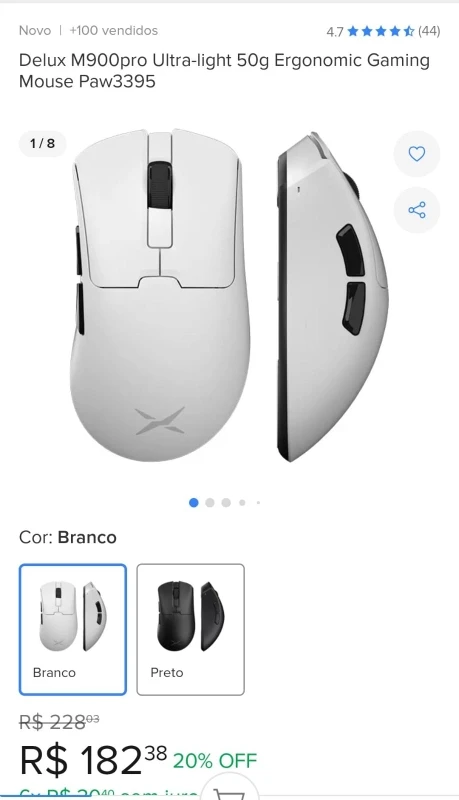Open the side-view white mouse photo
459x800 pixels.
(333, 297)
